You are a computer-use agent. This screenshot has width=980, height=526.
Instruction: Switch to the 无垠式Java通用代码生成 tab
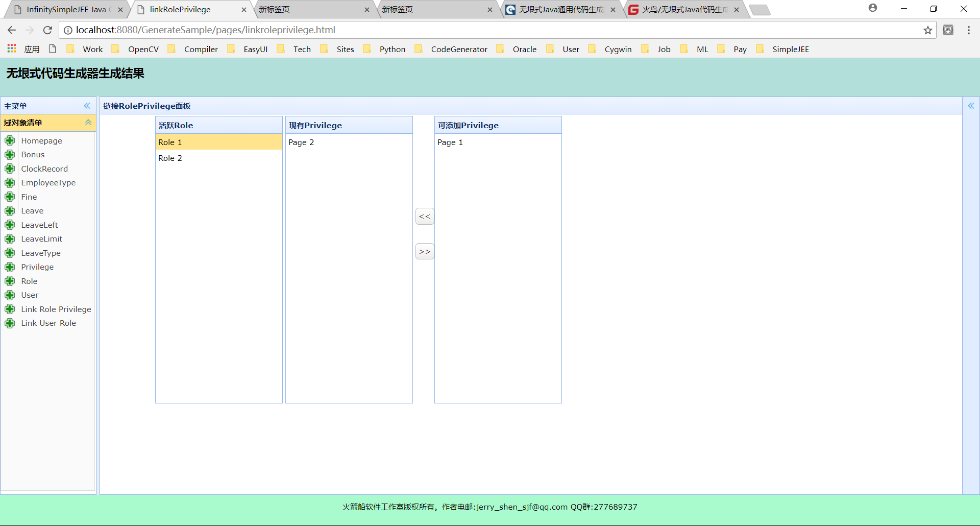[x=561, y=10]
